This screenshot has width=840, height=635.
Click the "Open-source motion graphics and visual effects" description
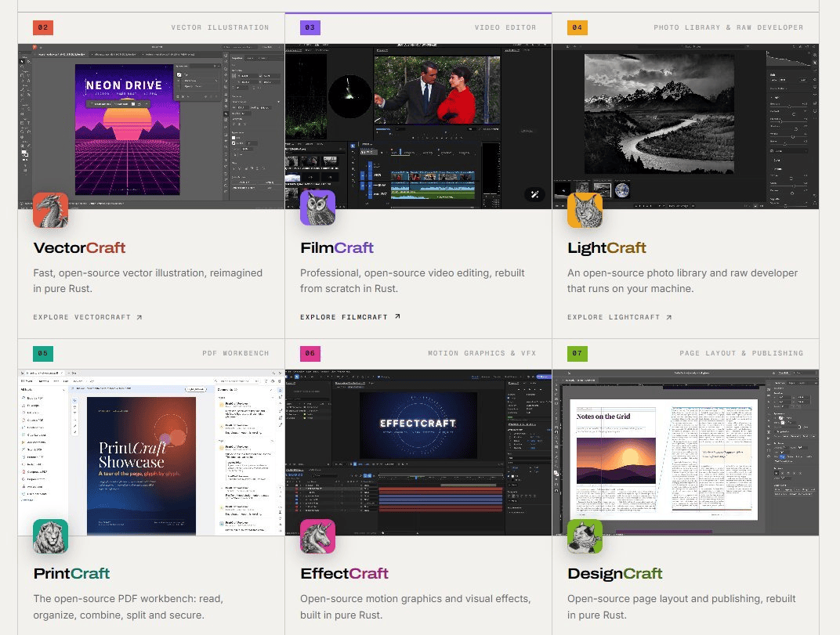coord(416,607)
